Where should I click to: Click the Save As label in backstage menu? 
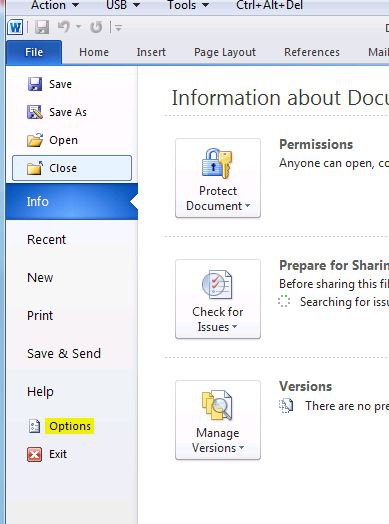68,112
